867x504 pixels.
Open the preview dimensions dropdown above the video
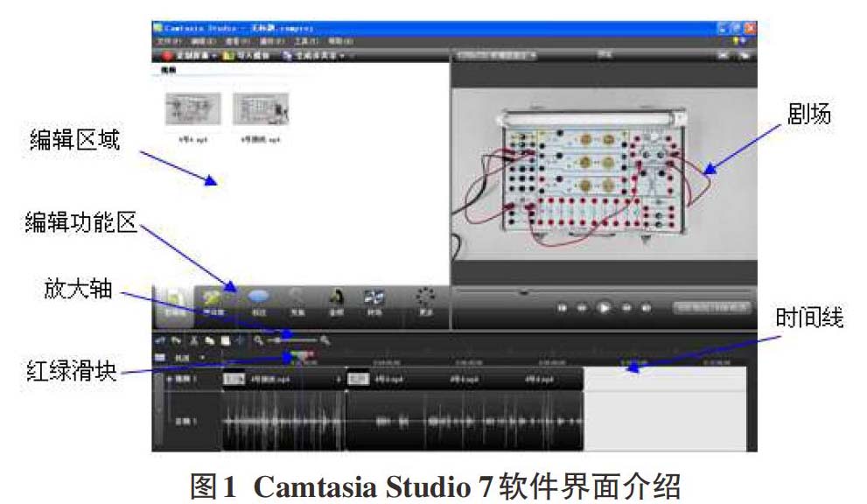coord(496,55)
